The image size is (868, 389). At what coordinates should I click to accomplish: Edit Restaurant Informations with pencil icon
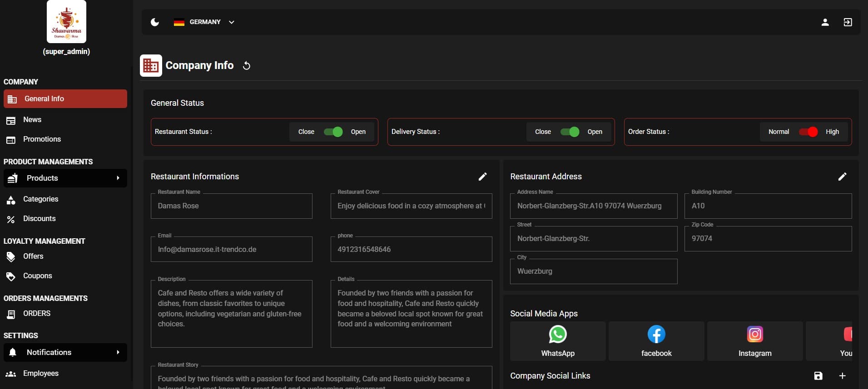(x=482, y=177)
